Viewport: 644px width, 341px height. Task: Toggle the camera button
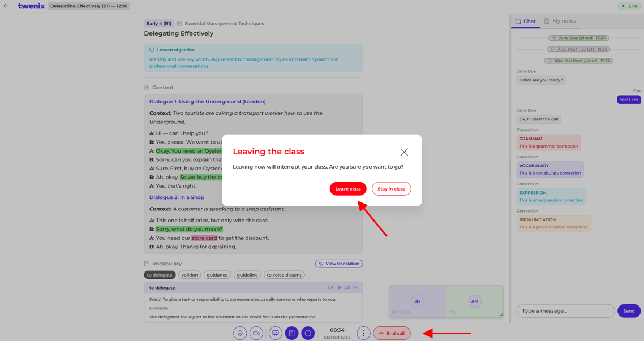tap(256, 333)
